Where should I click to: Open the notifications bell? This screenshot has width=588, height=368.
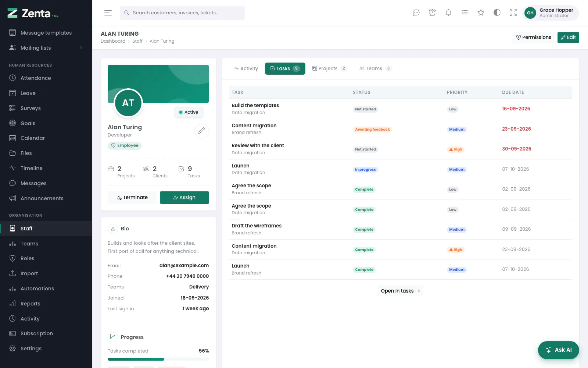[x=448, y=13]
